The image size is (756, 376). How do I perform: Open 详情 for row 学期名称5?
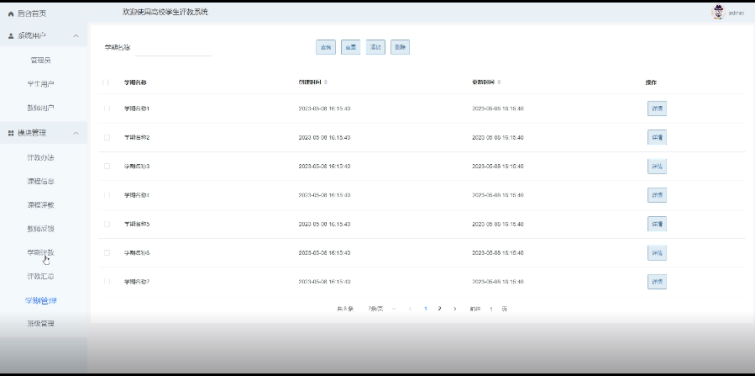tap(657, 224)
